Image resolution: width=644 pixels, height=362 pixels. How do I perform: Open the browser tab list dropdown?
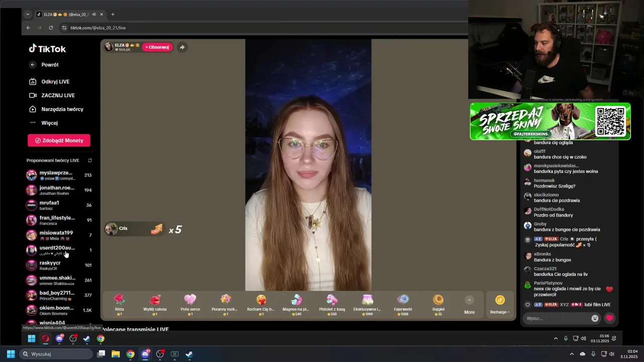coord(28,15)
